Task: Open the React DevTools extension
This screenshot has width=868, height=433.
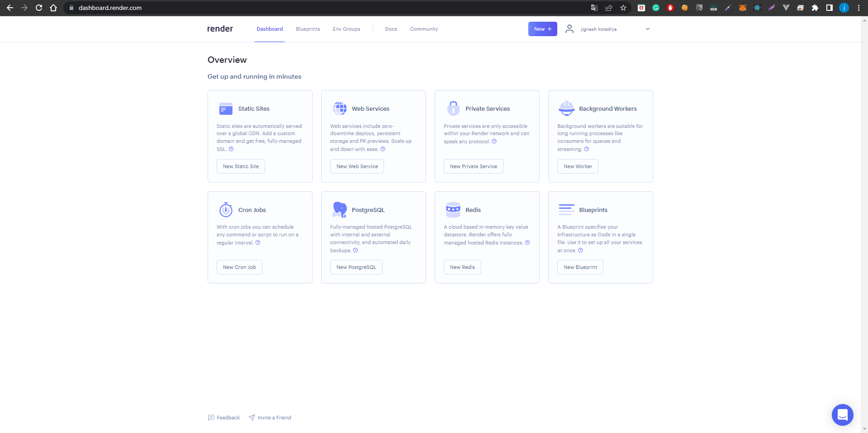Action: [x=757, y=8]
